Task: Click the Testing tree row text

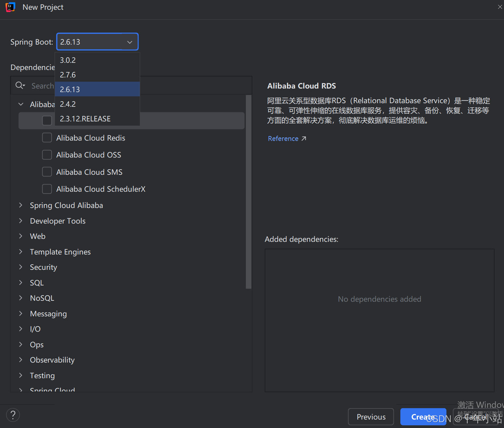Action: point(42,376)
